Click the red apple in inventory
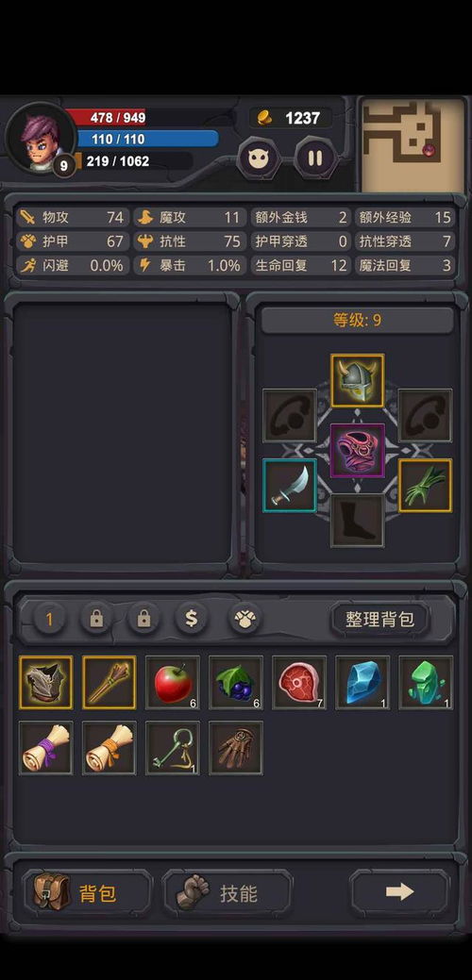Screen dimensions: 472x980 point(173,682)
